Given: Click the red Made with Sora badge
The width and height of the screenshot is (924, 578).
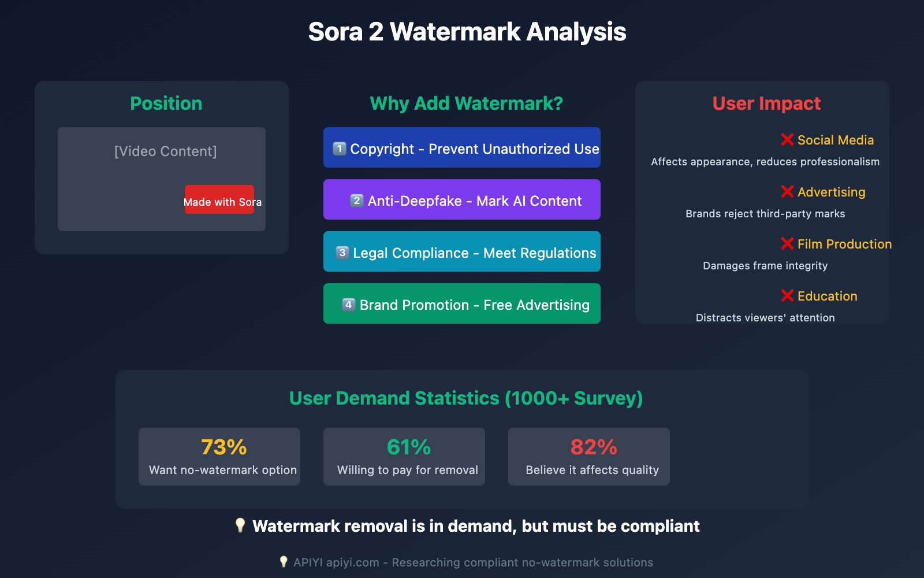Looking at the screenshot, I should [219, 199].
